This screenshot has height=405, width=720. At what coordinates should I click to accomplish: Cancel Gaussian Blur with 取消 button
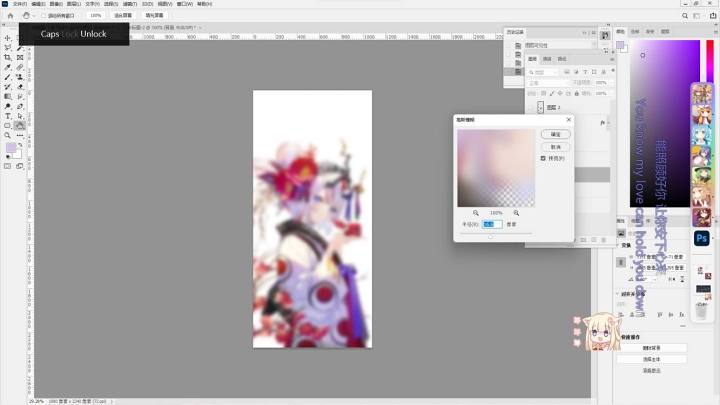click(x=556, y=147)
